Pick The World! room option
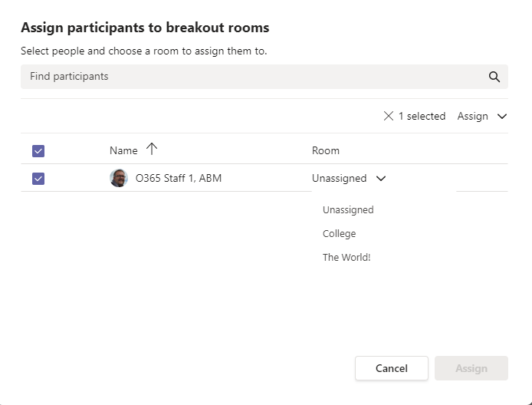Screen dimensions: 532x405 346,257
